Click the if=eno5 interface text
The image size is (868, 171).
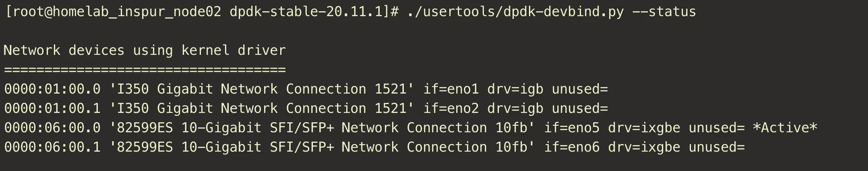pos(572,128)
